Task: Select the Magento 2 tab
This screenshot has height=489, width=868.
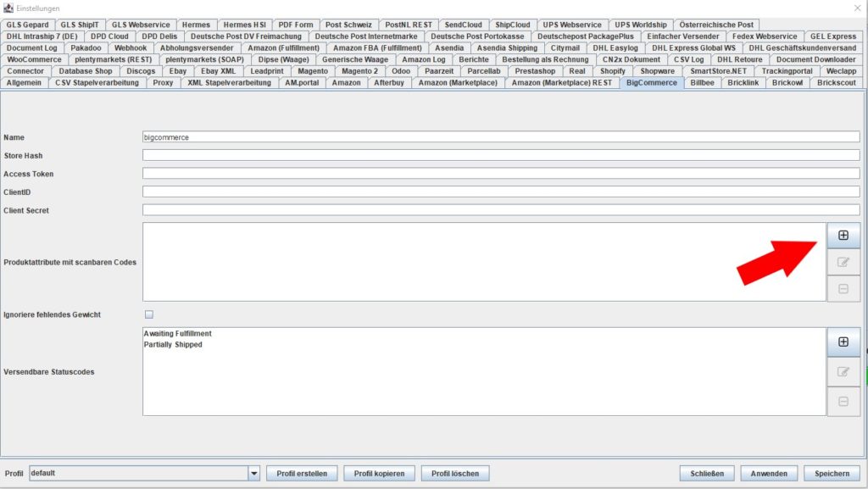Action: [359, 71]
